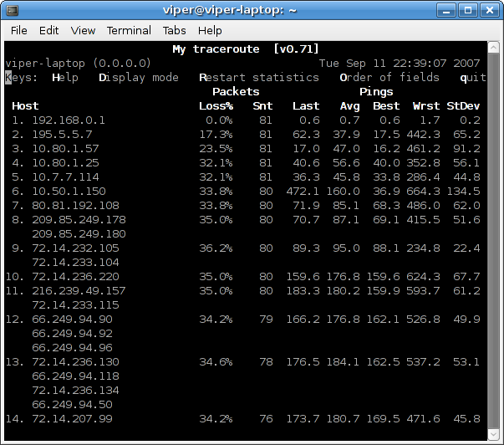Click the window title viper@viper-laptop: ~

[230, 11]
